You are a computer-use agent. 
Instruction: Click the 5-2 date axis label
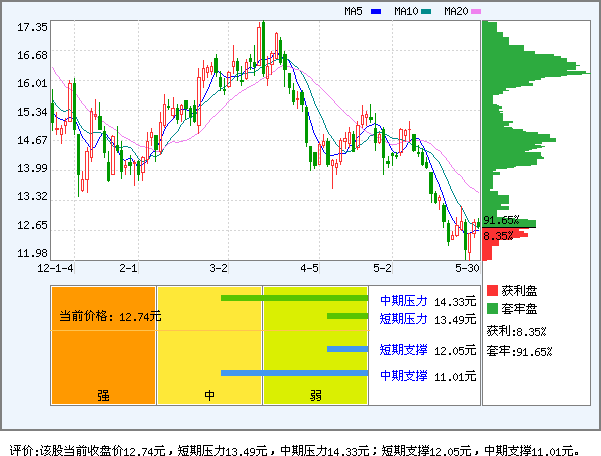(382, 268)
